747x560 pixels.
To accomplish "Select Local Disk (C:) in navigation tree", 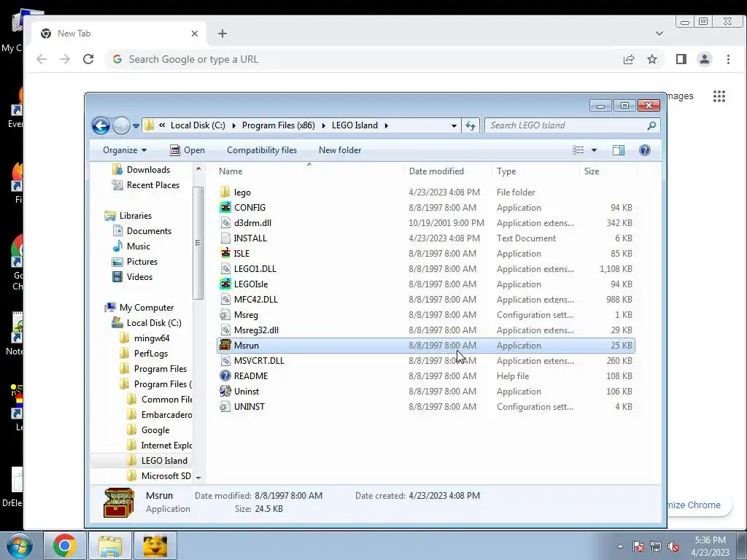I will click(154, 323).
